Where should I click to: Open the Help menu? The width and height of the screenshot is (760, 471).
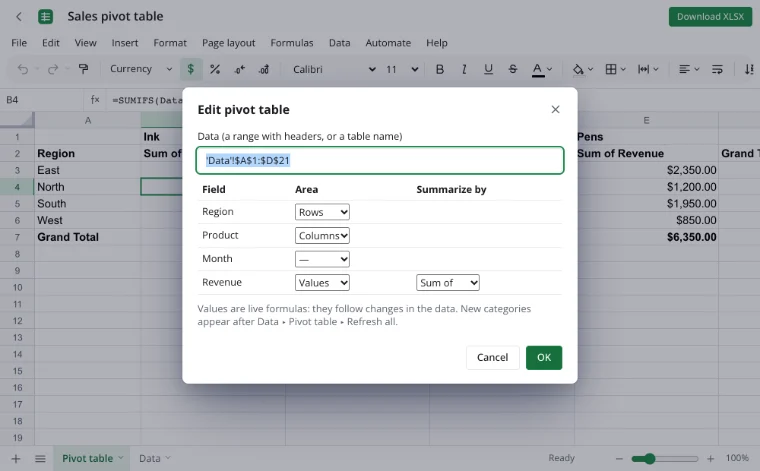coord(437,43)
